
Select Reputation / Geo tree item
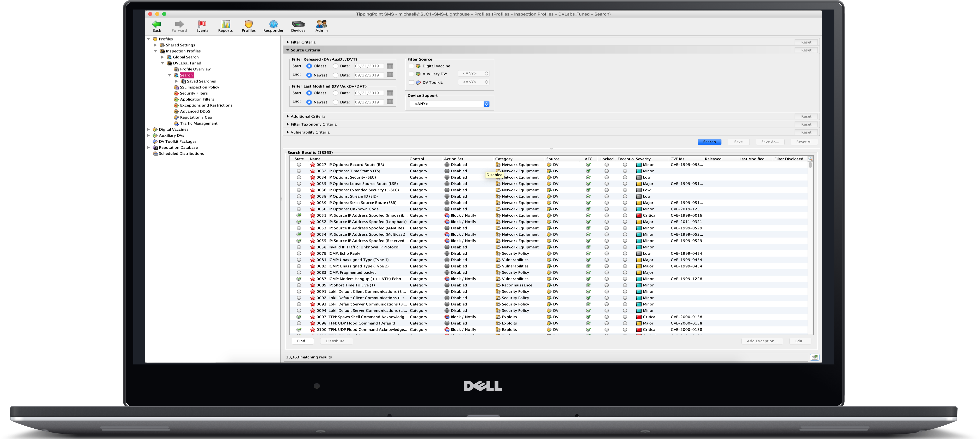pos(196,117)
